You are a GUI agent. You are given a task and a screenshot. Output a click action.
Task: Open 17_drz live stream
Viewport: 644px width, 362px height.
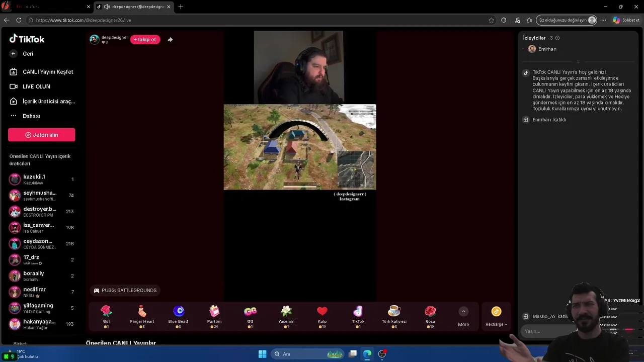(x=42, y=260)
